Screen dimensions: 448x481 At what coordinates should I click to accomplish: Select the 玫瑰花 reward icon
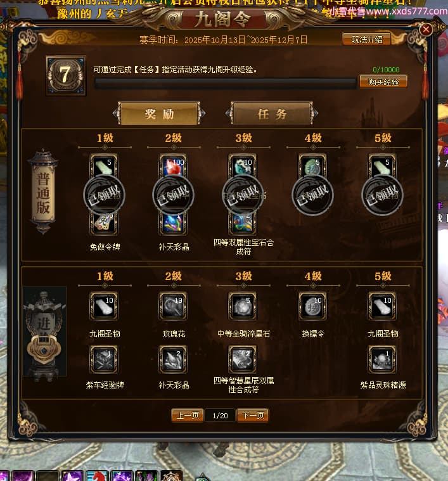tap(173, 305)
